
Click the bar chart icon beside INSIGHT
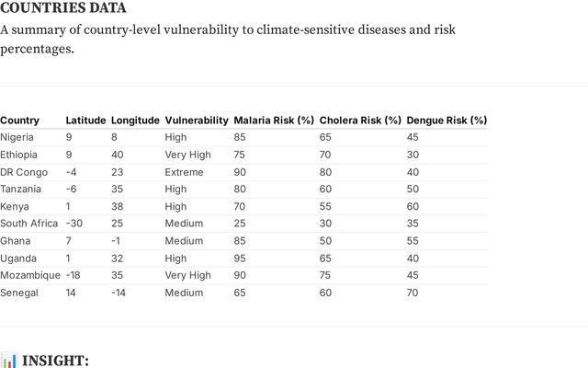[x=9, y=360]
